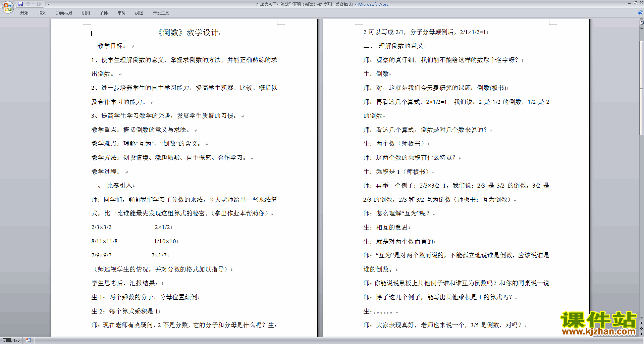Click the line 师：怎么理解“互为”呢？
The image size is (644, 344).
397,213
